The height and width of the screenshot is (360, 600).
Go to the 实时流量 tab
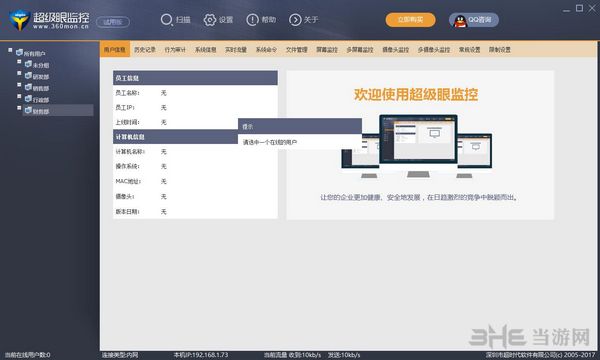(x=236, y=50)
